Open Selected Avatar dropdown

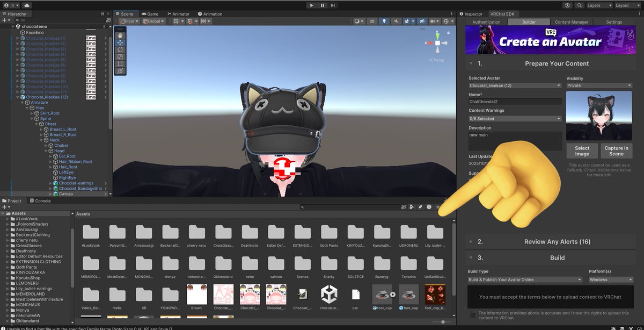[x=515, y=85]
